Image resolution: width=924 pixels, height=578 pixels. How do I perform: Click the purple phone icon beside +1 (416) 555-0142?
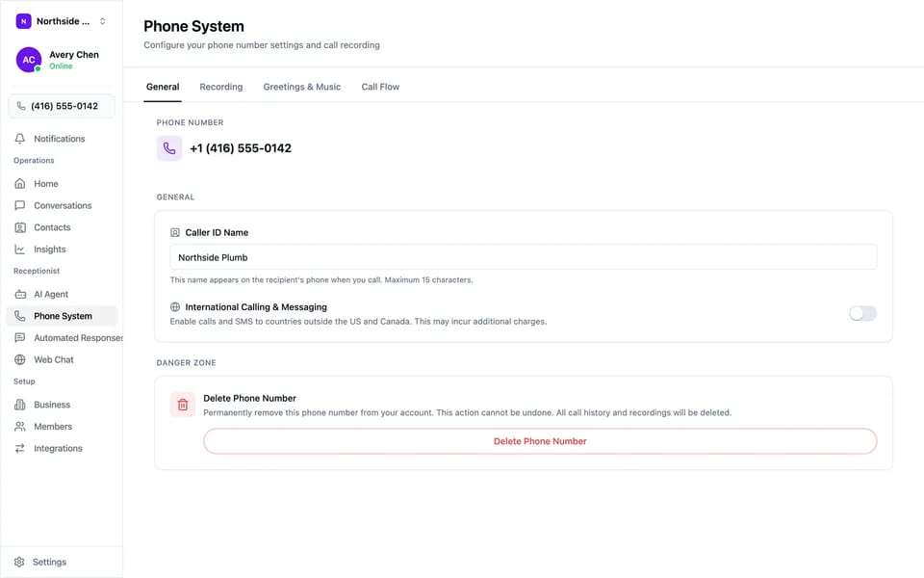169,148
